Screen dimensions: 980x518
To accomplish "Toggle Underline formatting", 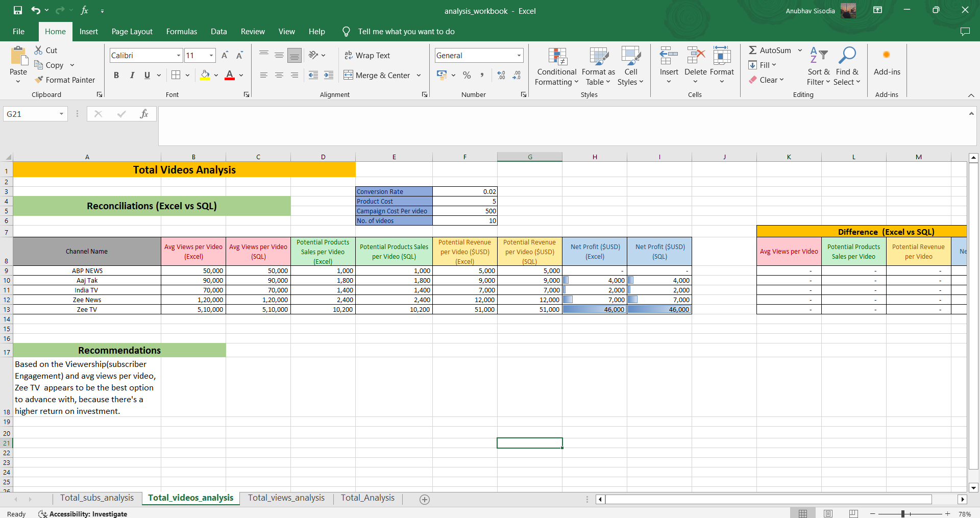I will [x=147, y=75].
